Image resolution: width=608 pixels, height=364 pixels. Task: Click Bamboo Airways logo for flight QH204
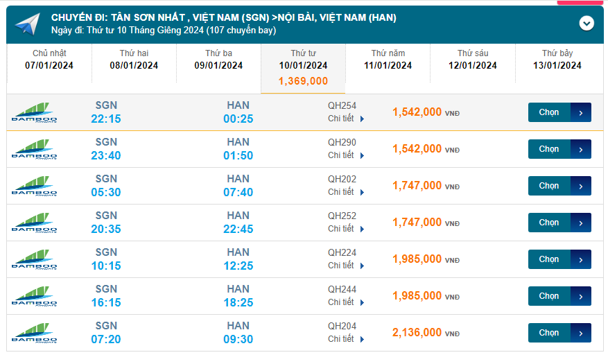35,333
